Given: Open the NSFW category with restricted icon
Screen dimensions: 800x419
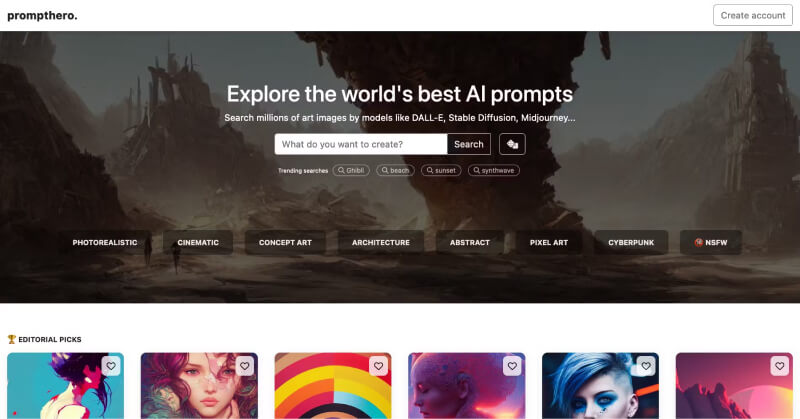Looking at the screenshot, I should (x=711, y=242).
